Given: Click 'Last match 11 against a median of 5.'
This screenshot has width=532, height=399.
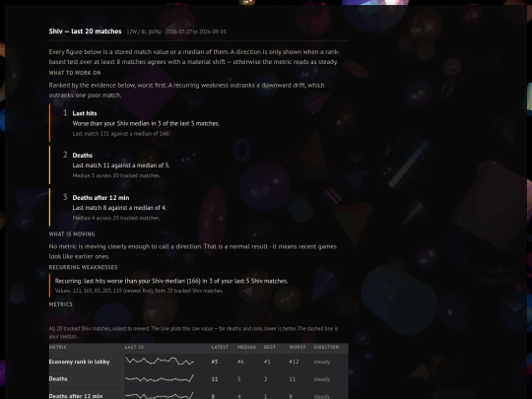Looking at the screenshot, I should [121, 166].
